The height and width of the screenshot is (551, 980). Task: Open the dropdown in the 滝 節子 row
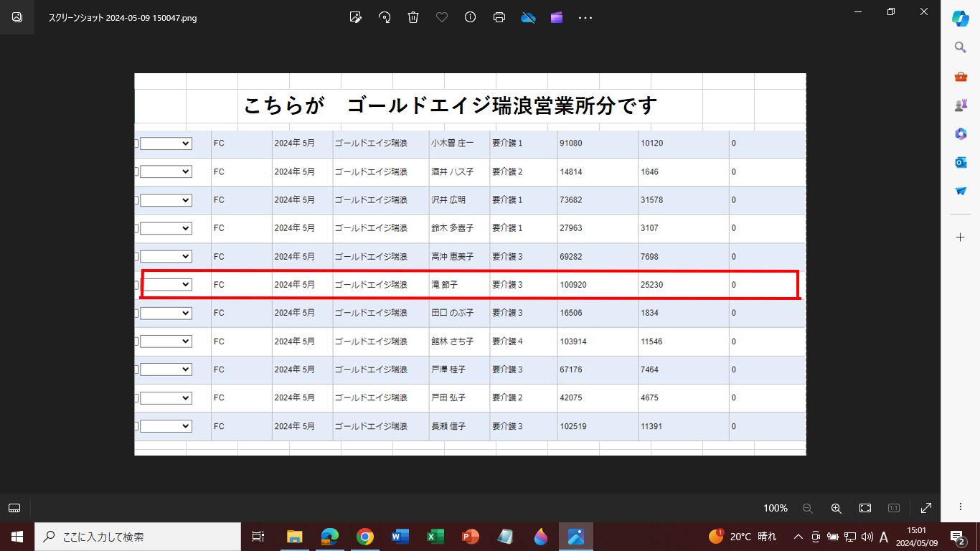[x=166, y=285]
